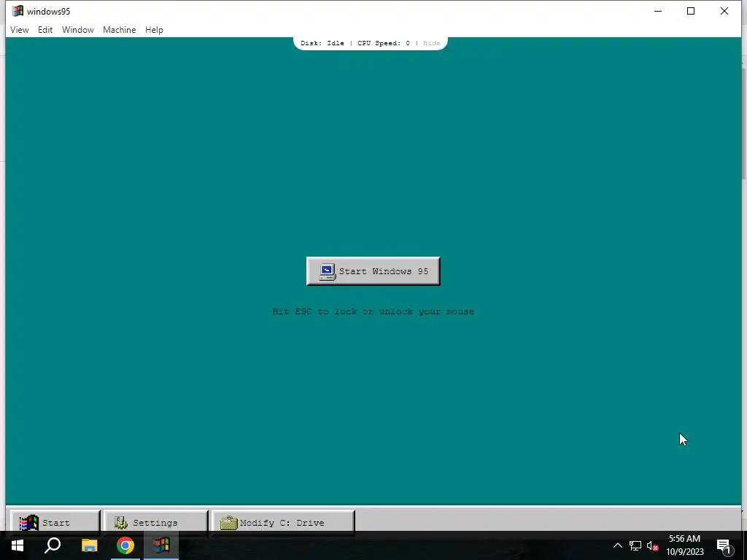
Task: Click the CPU Speed: 0 status text
Action: tap(384, 43)
